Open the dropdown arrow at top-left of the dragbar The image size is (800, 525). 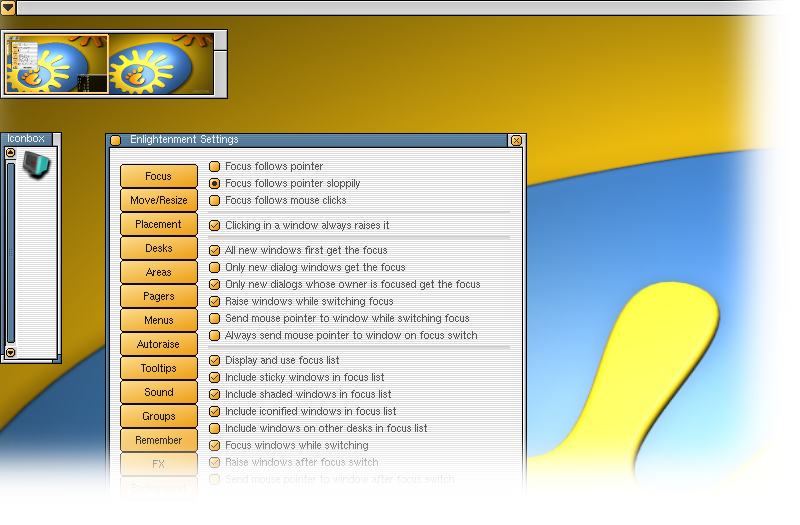click(x=8, y=7)
